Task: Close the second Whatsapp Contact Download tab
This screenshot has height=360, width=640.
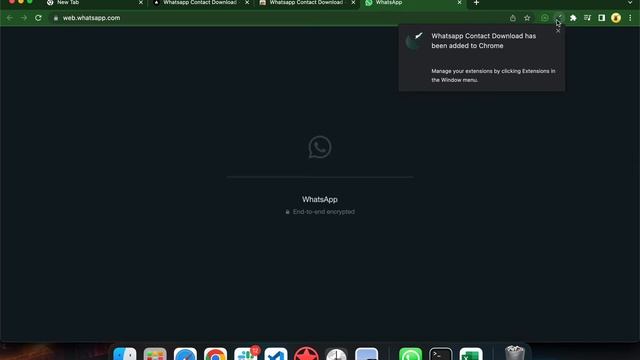Action: 353,3
